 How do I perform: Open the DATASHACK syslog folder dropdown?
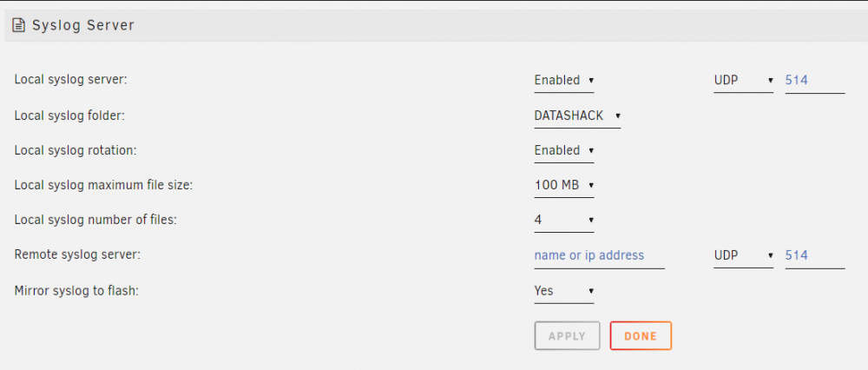point(577,116)
